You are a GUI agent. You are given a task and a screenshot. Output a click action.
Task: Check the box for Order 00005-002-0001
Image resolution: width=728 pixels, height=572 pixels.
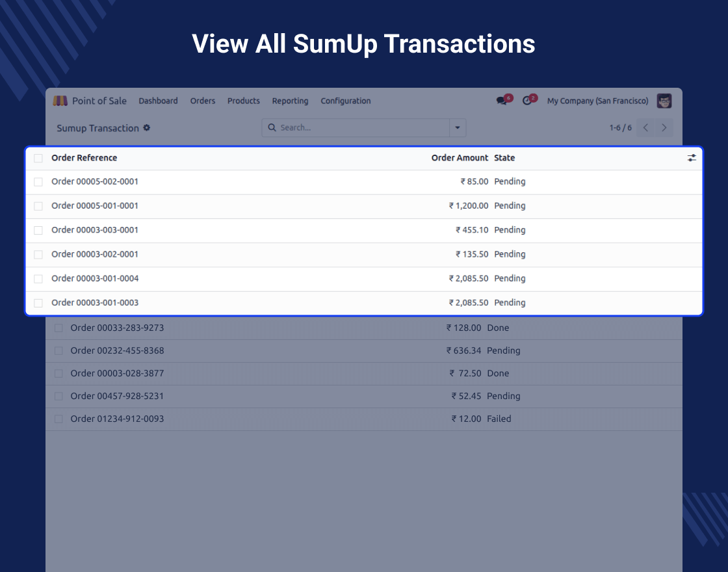click(38, 182)
